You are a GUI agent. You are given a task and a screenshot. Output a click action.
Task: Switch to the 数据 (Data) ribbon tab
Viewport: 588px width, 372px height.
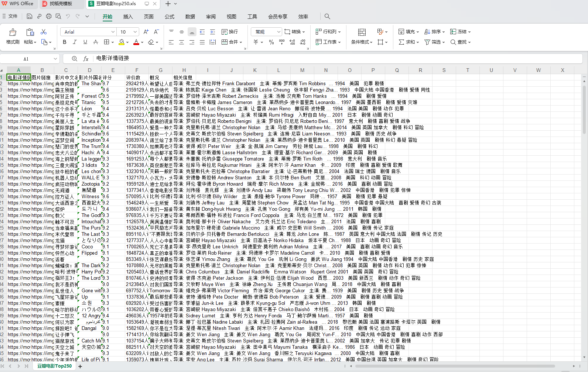[190, 17]
